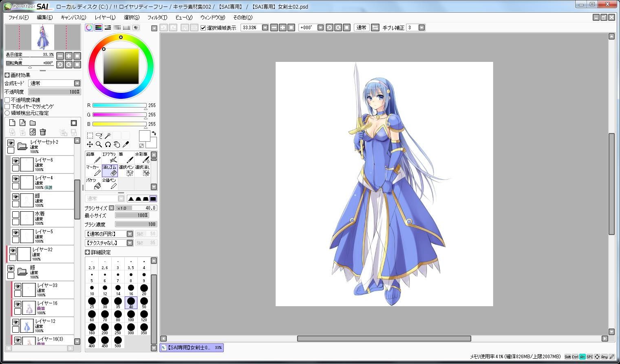This screenshot has width=620, height=364.
Task: Toggle the color wheel panel icon
Action: (x=89, y=28)
